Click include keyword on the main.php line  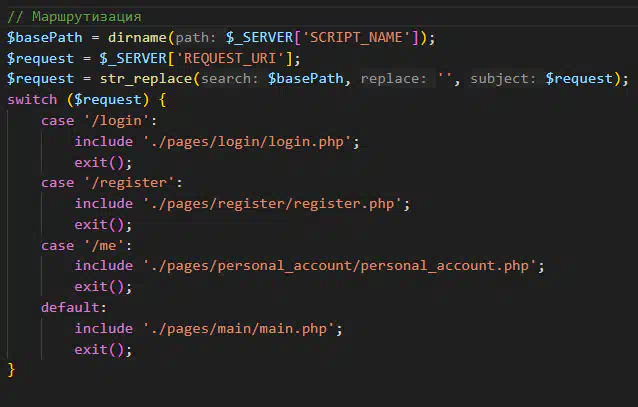pyautogui.click(x=104, y=328)
